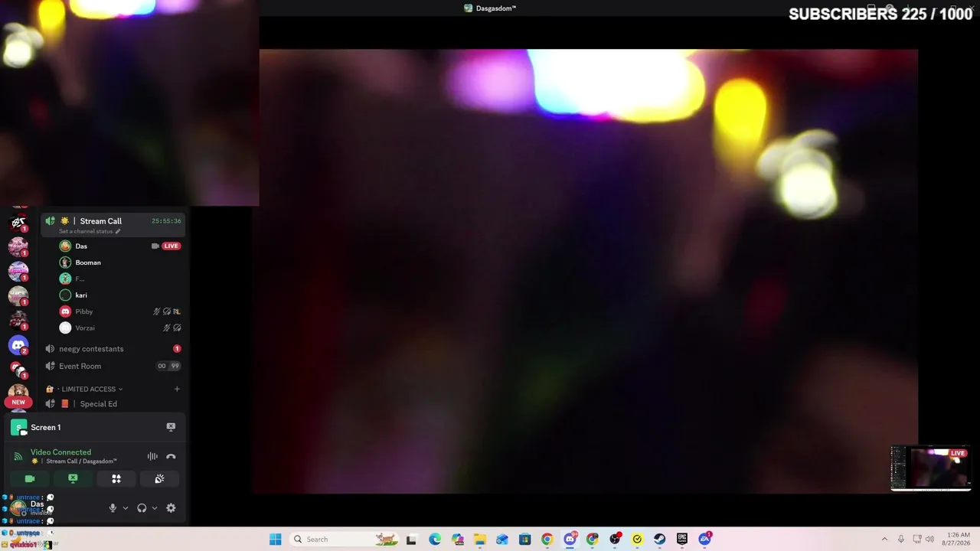Viewport: 980px width, 551px height.
Task: Click the taskbar Search box
Action: click(x=346, y=540)
